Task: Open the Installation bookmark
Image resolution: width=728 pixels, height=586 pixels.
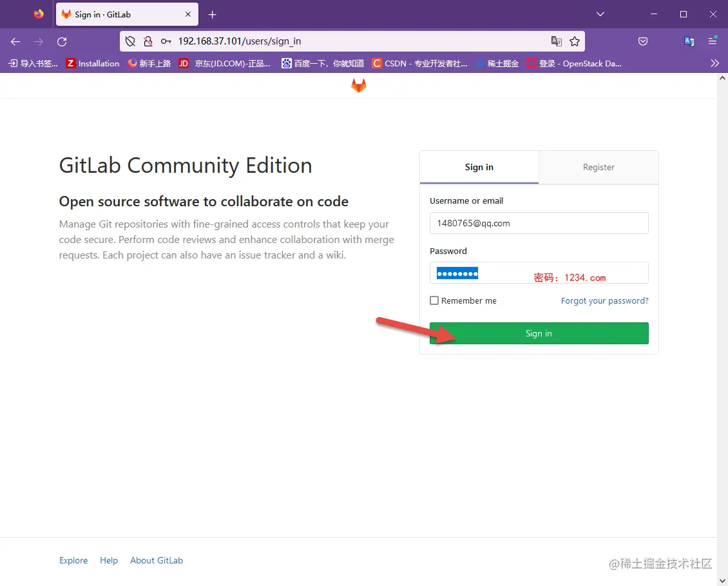Action: coord(93,64)
